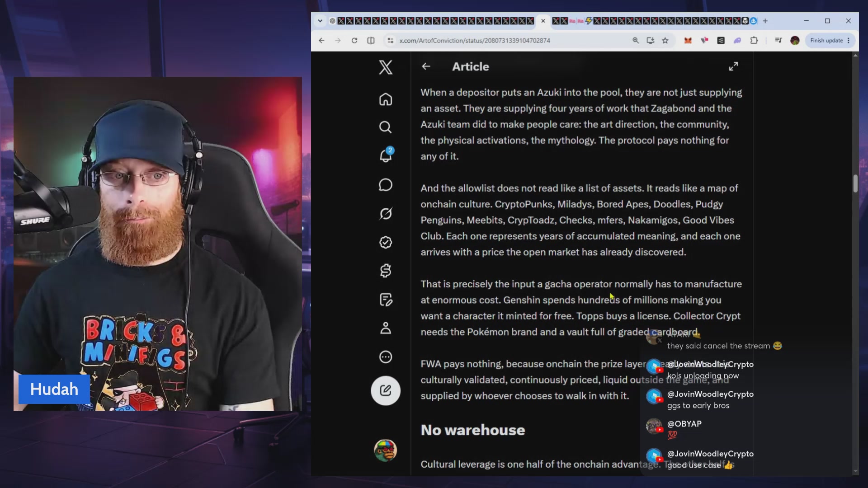Open a new browser tab

(x=765, y=21)
